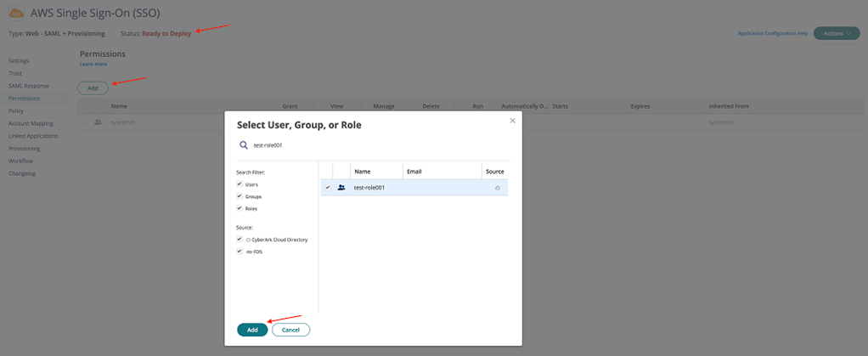
Task: Click the Sysadmin value under Inherited From
Action: pyautogui.click(x=721, y=122)
